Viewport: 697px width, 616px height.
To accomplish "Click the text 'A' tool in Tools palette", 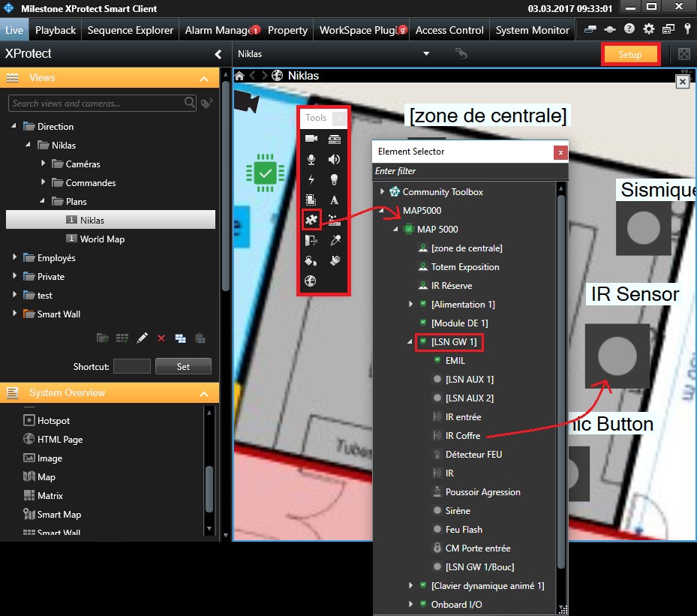I will [x=335, y=200].
